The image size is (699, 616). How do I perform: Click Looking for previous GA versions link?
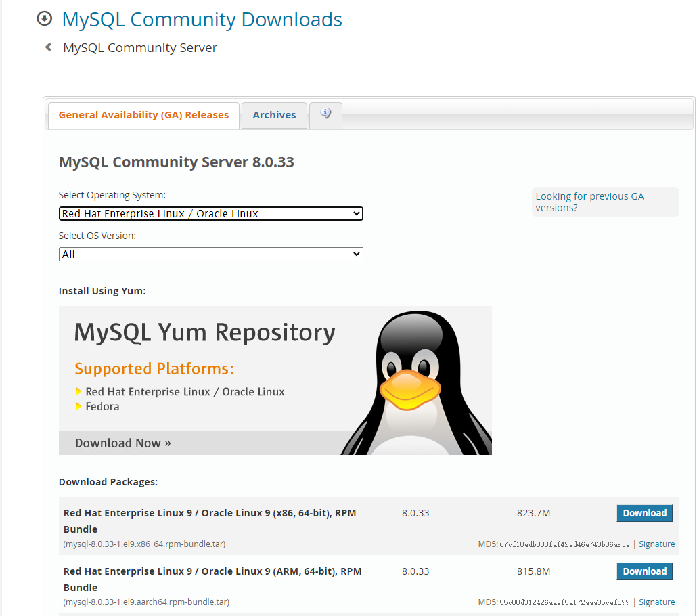[x=589, y=202]
